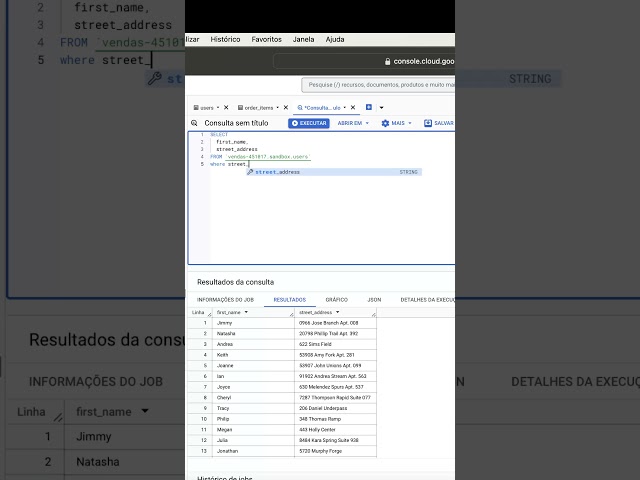This screenshot has width=640, height=480.
Task: Switch to INFORMAÇÕES DO JOB tab
Action: click(225, 300)
